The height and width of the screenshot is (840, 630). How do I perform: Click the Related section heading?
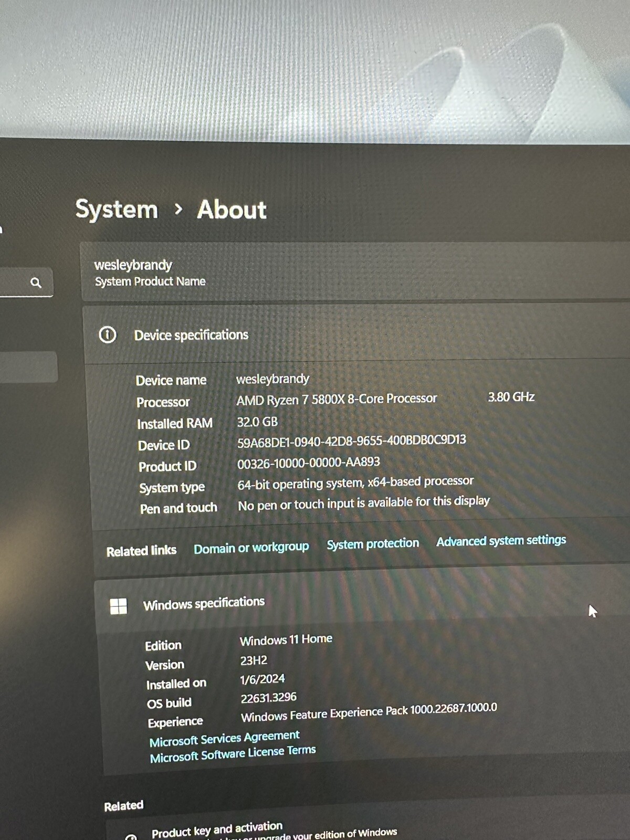click(123, 806)
